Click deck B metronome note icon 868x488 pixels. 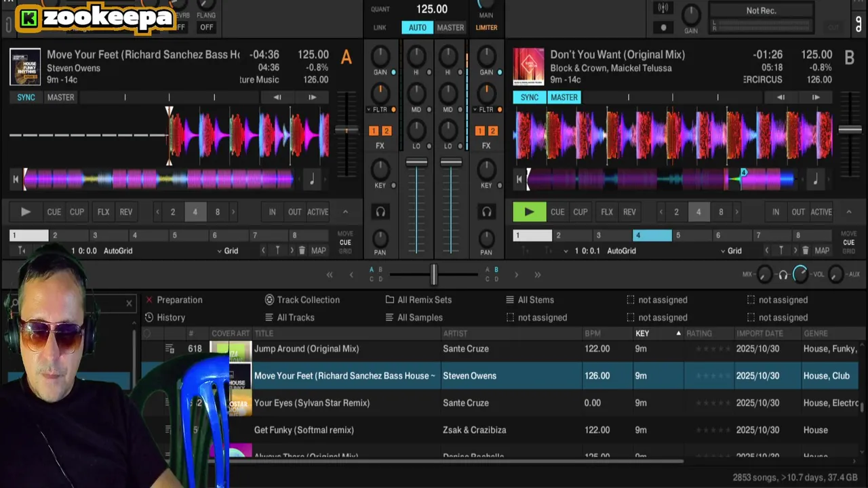point(816,180)
